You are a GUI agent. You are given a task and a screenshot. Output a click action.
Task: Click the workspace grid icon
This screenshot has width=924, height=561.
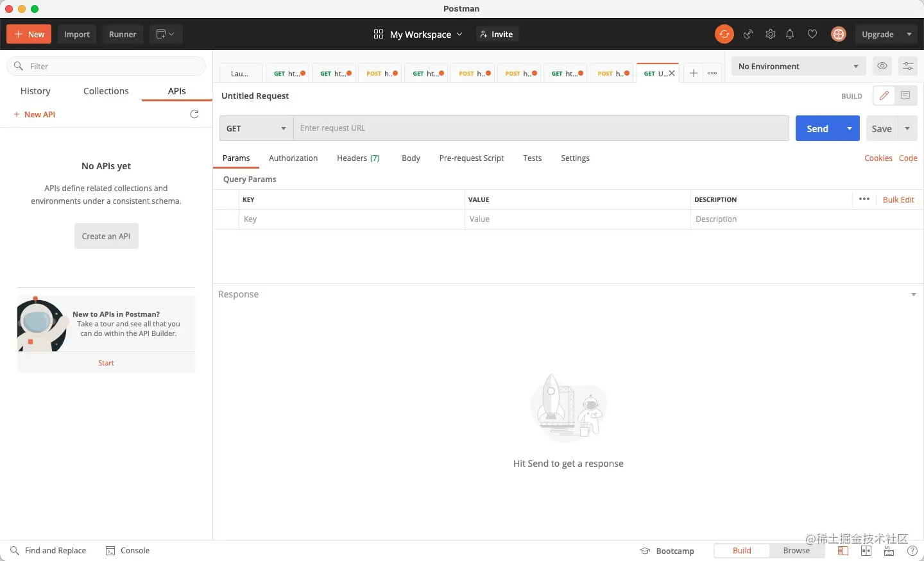coord(379,34)
